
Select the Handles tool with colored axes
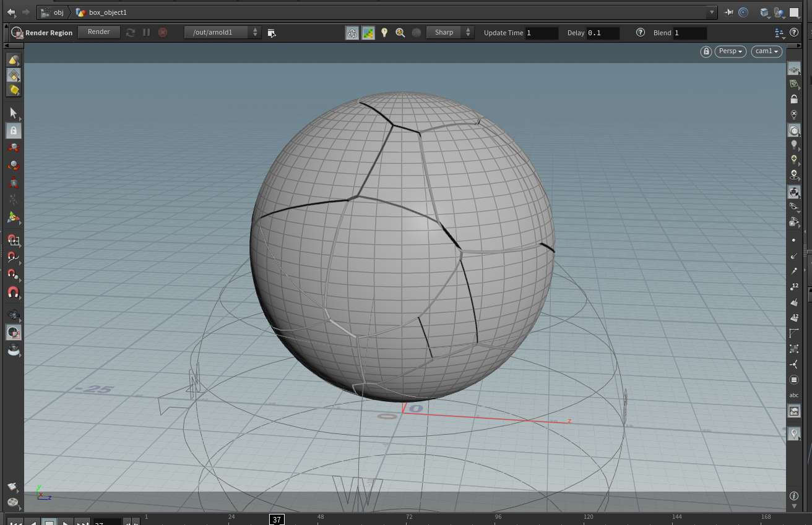click(x=14, y=218)
